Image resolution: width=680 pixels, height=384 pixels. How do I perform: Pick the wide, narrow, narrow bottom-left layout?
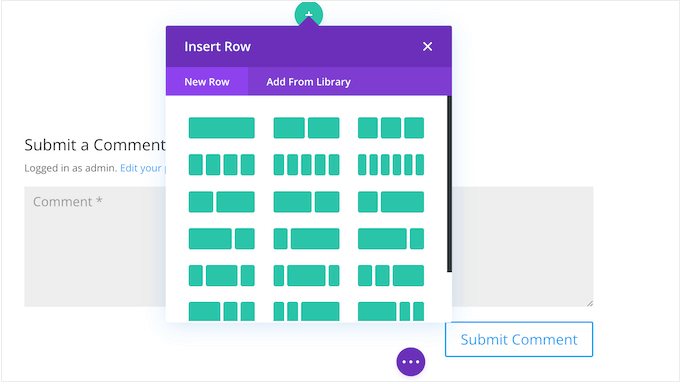(222, 312)
